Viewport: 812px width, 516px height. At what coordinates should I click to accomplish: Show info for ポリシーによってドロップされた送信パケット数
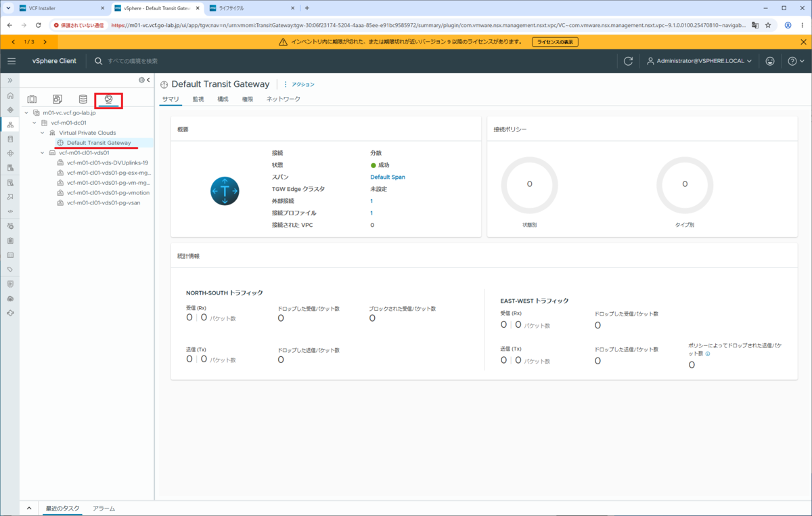click(708, 353)
